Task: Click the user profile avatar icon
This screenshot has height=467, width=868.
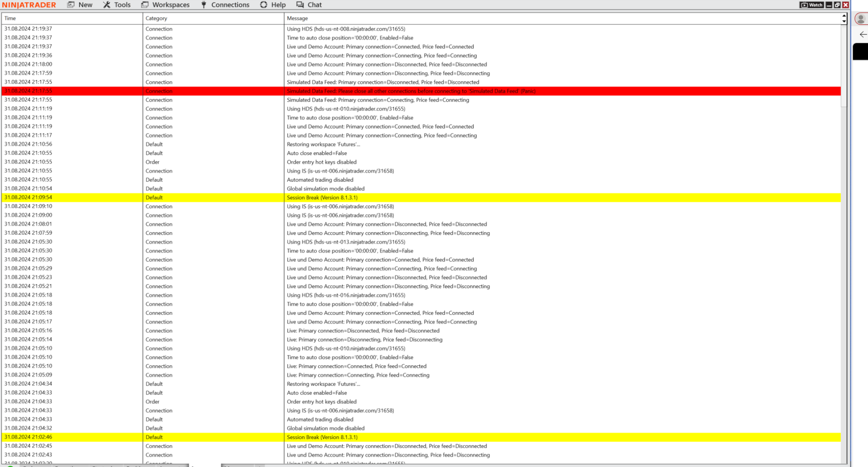Action: point(860,19)
